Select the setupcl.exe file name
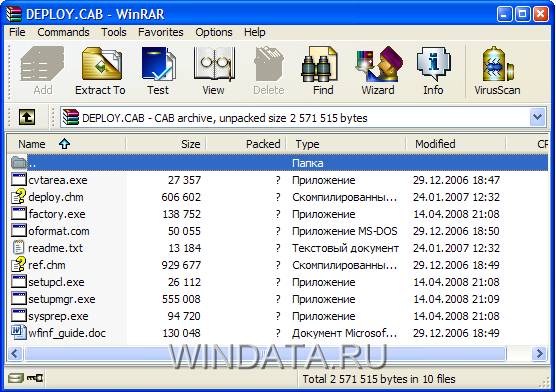 pos(56,282)
